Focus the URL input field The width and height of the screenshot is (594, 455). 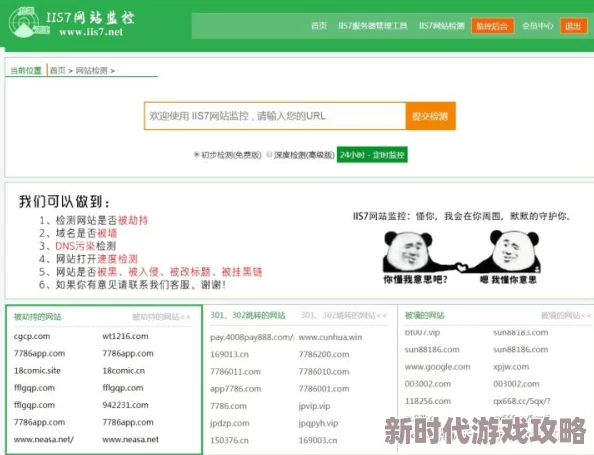pyautogui.click(x=275, y=116)
